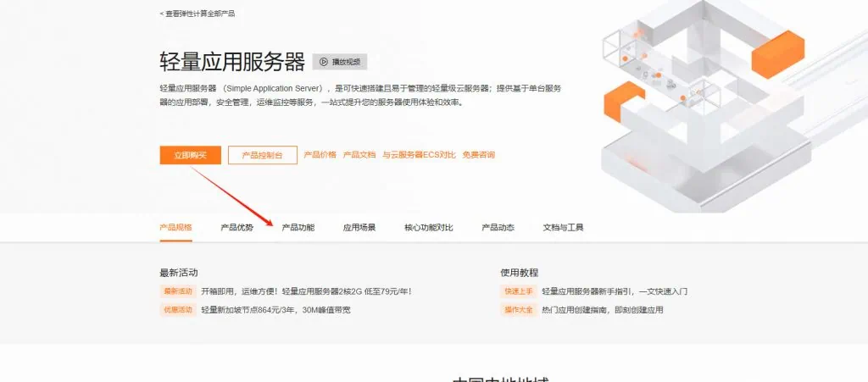Viewport: 868px width, 382px height.
Task: Click the 最新活动 section heading
Action: pos(179,273)
